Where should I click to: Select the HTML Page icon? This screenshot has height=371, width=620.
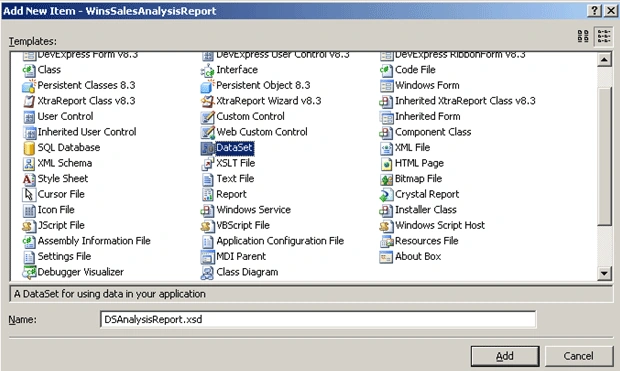click(x=386, y=163)
